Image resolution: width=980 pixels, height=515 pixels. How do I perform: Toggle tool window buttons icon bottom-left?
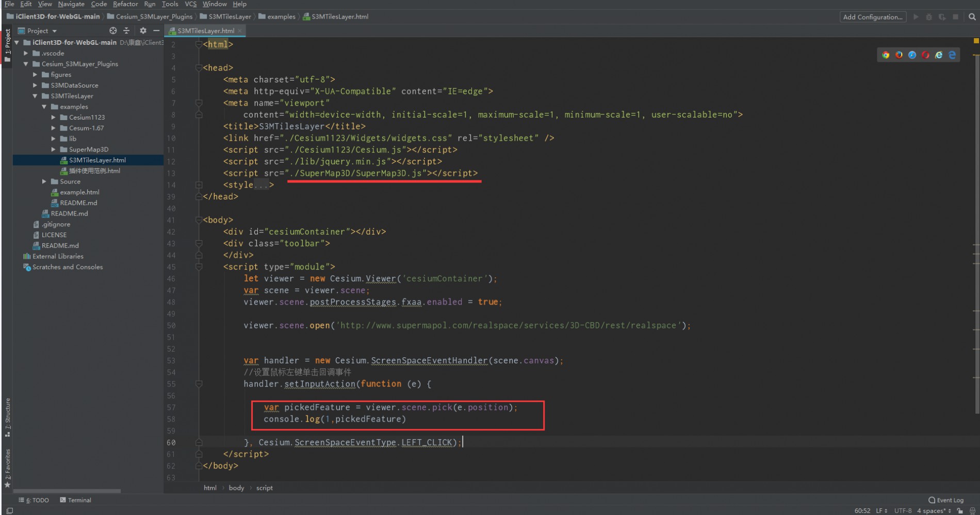coord(9,510)
